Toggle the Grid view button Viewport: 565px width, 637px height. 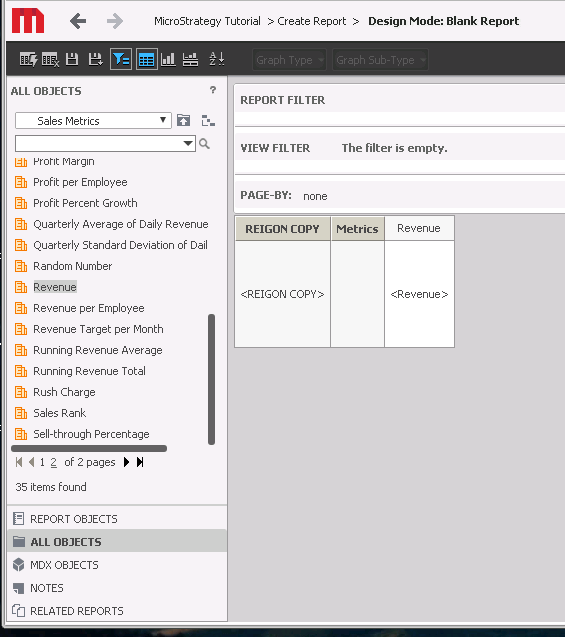[x=147, y=60]
